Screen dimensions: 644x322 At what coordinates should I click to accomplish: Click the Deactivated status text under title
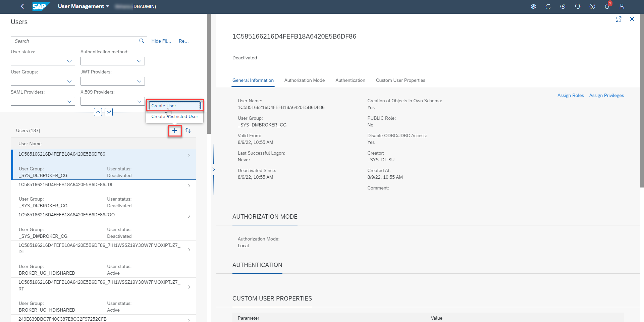coord(245,58)
